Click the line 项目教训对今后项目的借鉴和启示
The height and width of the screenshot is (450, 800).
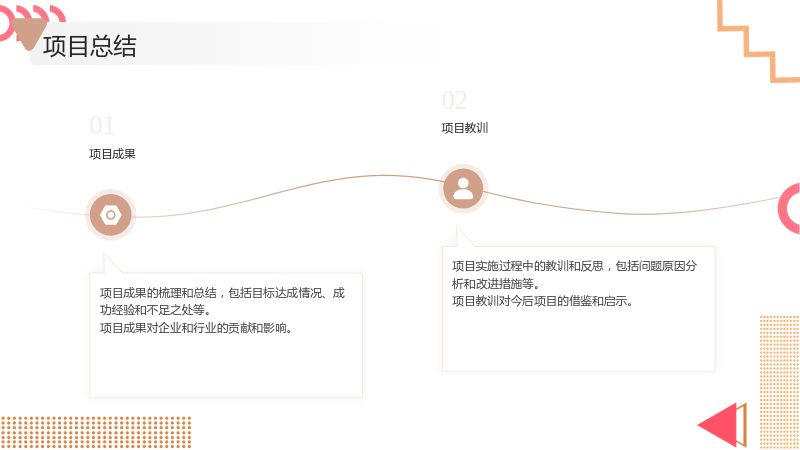[x=542, y=301]
